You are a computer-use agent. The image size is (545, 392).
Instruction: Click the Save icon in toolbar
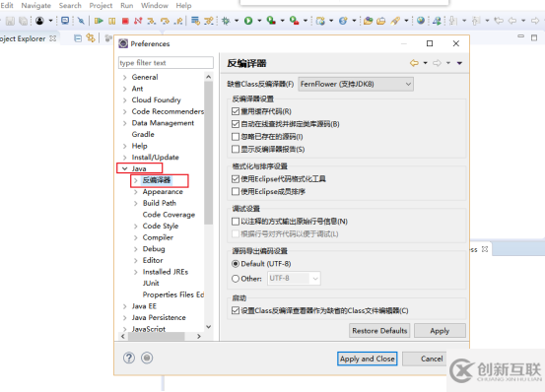(x=10, y=21)
